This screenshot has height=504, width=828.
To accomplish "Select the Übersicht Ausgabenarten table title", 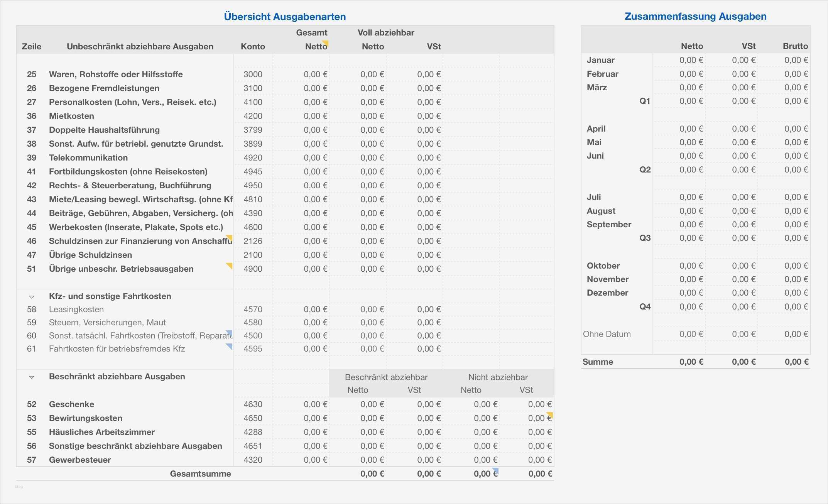I will coord(285,17).
